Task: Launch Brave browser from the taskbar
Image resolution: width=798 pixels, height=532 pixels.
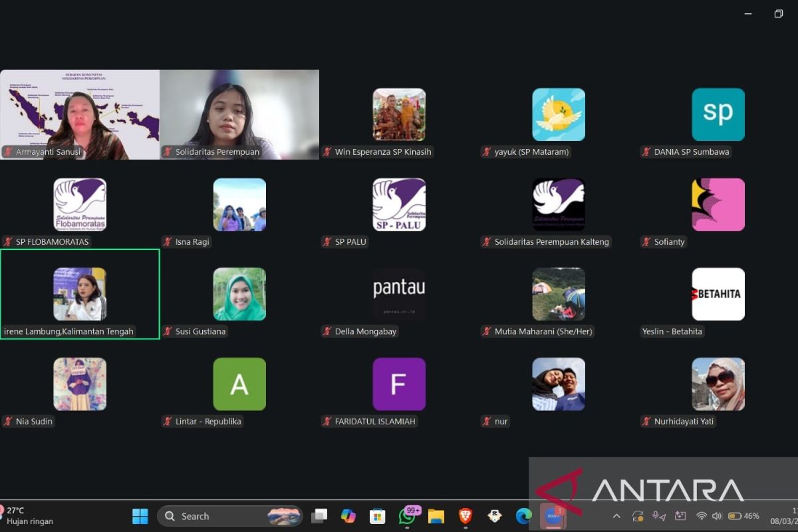Action: tap(465, 516)
